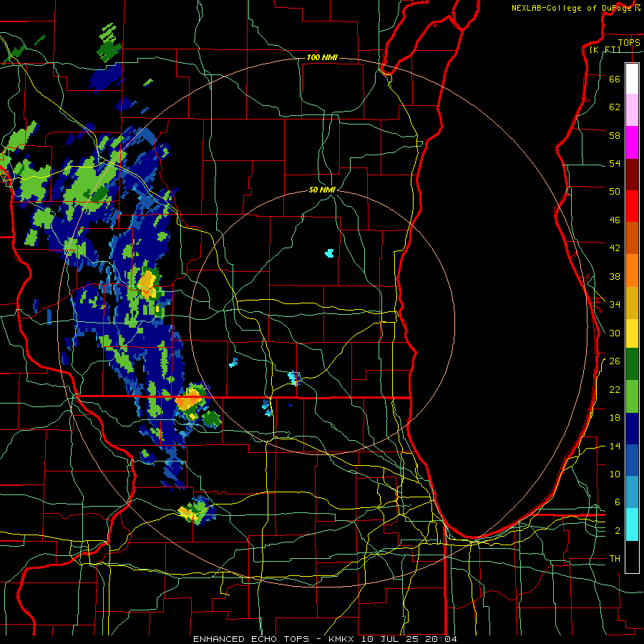Click the dark green circular echo beside the orange cell

pos(212,419)
